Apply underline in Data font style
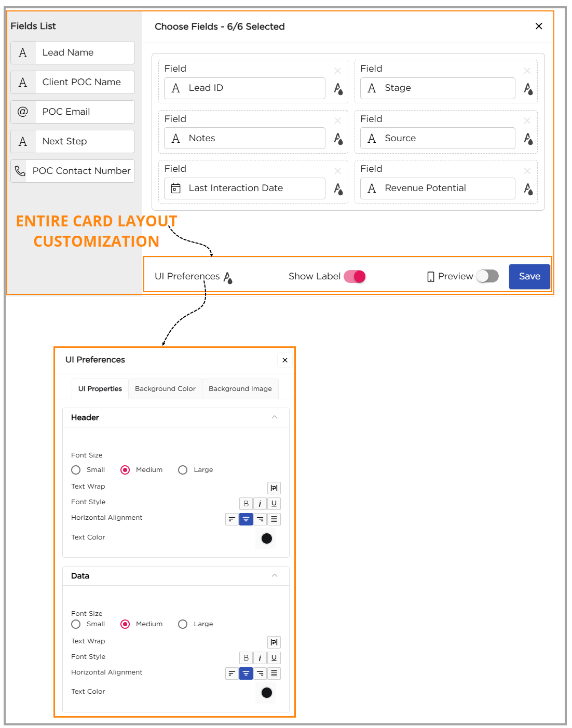The image size is (572, 728). (274, 658)
